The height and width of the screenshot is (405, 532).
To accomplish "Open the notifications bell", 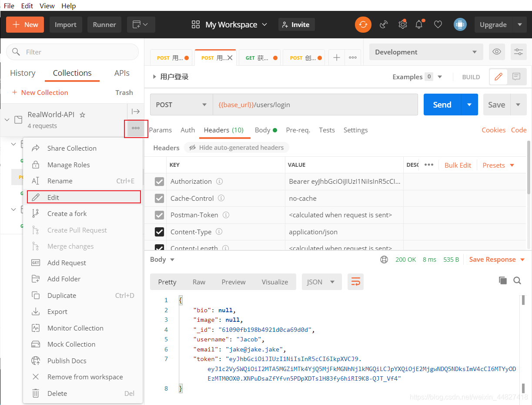I will pos(419,24).
